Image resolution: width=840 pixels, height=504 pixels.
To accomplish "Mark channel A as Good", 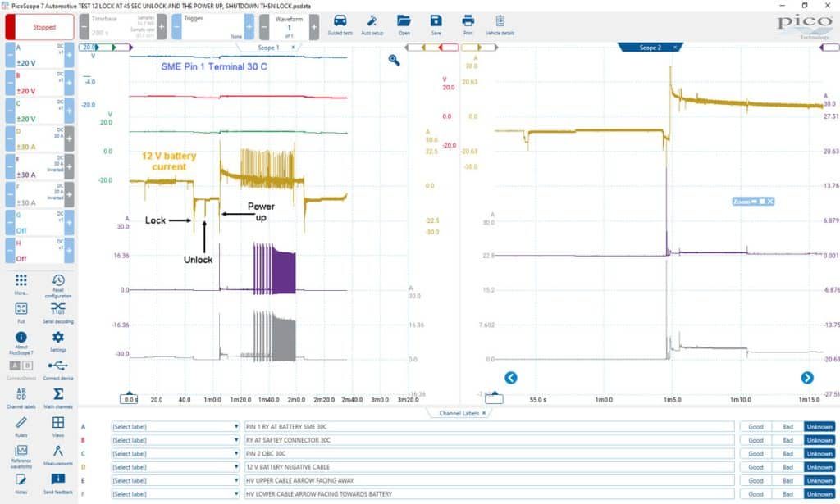I will 756,426.
